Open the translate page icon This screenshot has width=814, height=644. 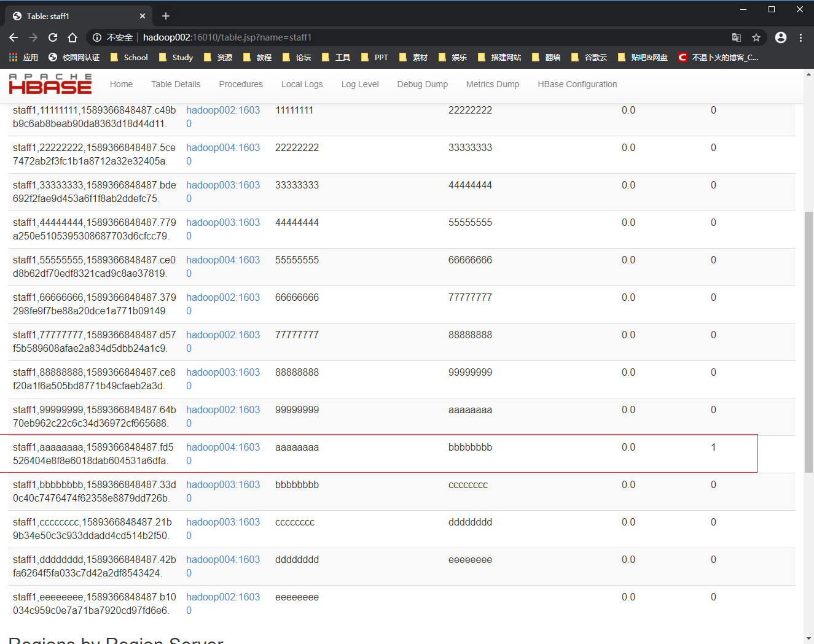737,37
